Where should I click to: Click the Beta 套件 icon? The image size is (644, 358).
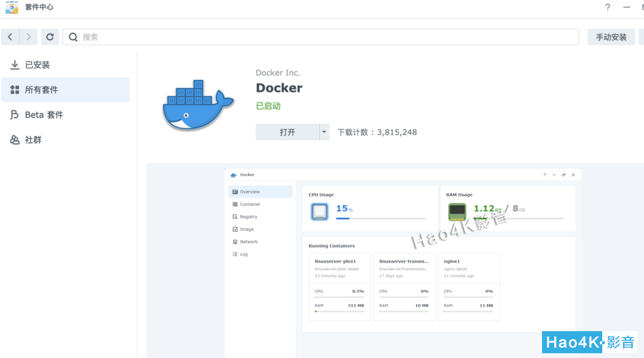(14, 115)
